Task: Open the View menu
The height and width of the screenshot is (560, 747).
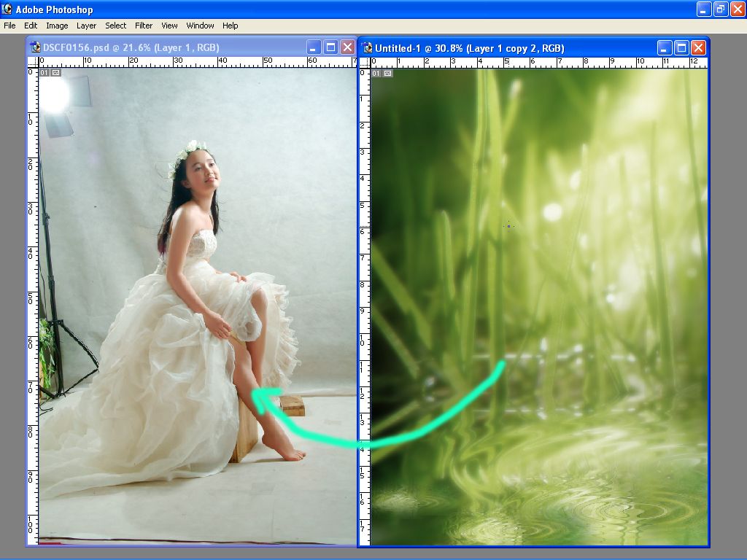Action: coord(169,26)
